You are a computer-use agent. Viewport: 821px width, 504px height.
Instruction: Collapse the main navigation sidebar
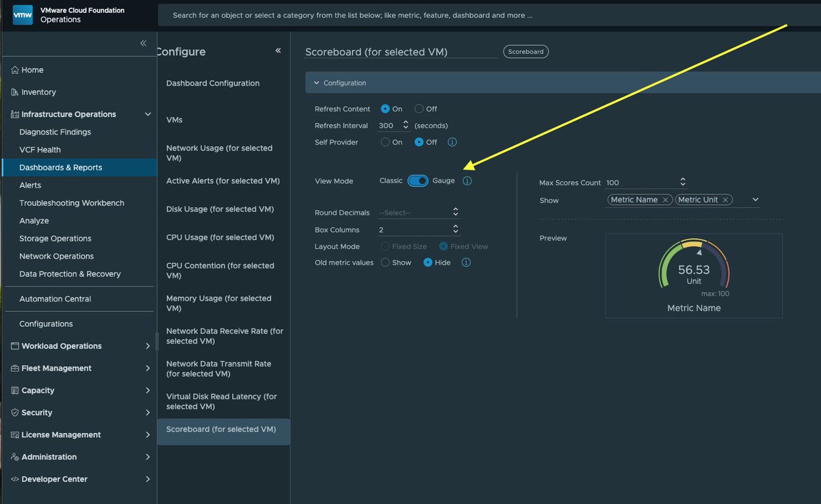(x=143, y=43)
